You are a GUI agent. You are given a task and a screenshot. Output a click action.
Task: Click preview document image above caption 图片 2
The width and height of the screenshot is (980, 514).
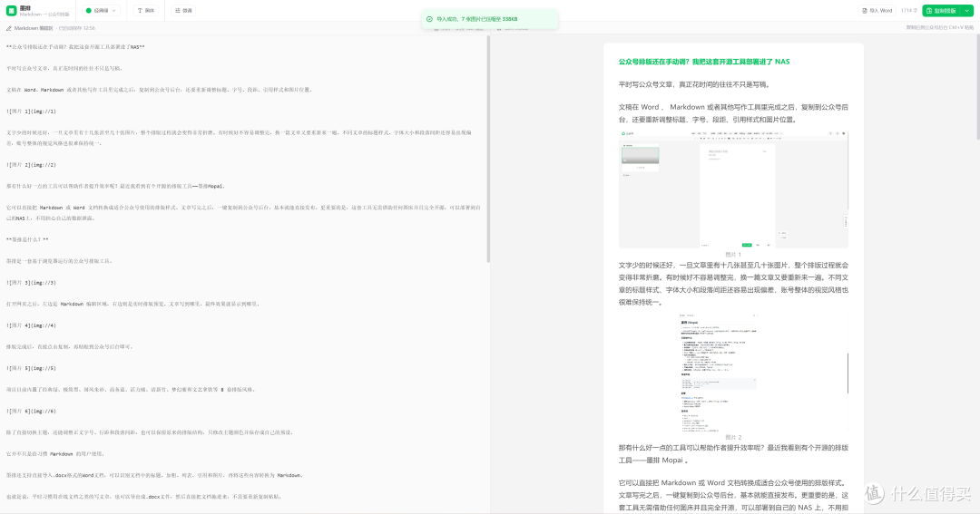pos(732,372)
